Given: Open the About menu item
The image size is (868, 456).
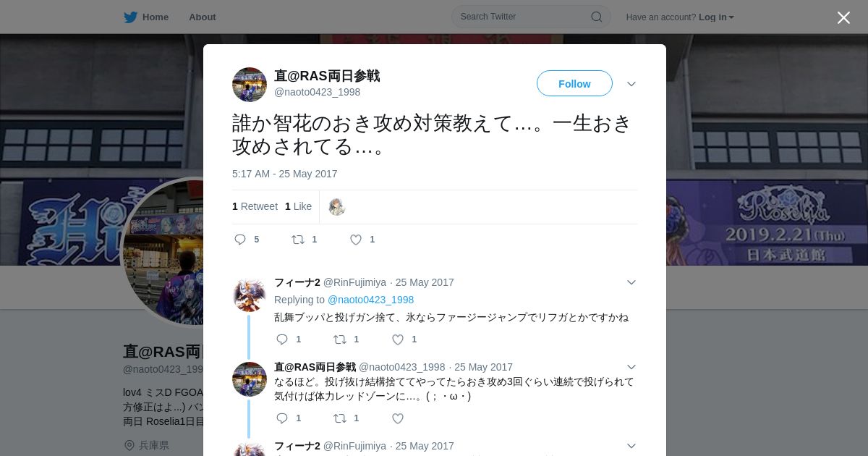Looking at the screenshot, I should (x=203, y=17).
